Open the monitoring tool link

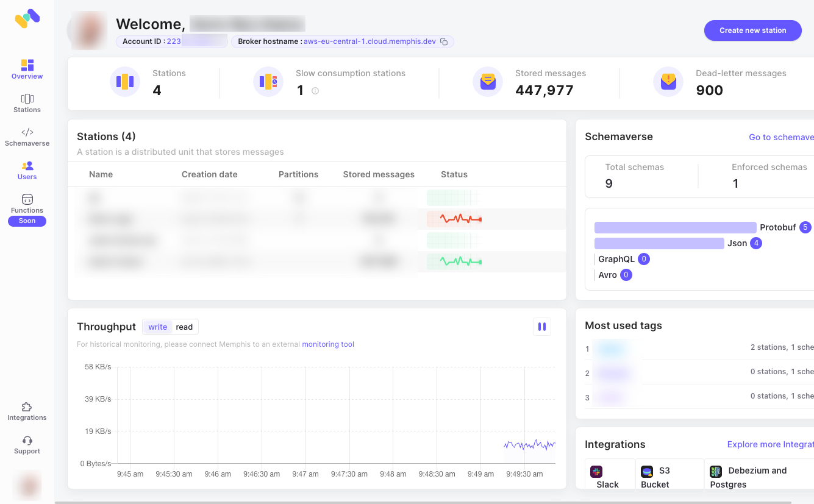pyautogui.click(x=328, y=344)
